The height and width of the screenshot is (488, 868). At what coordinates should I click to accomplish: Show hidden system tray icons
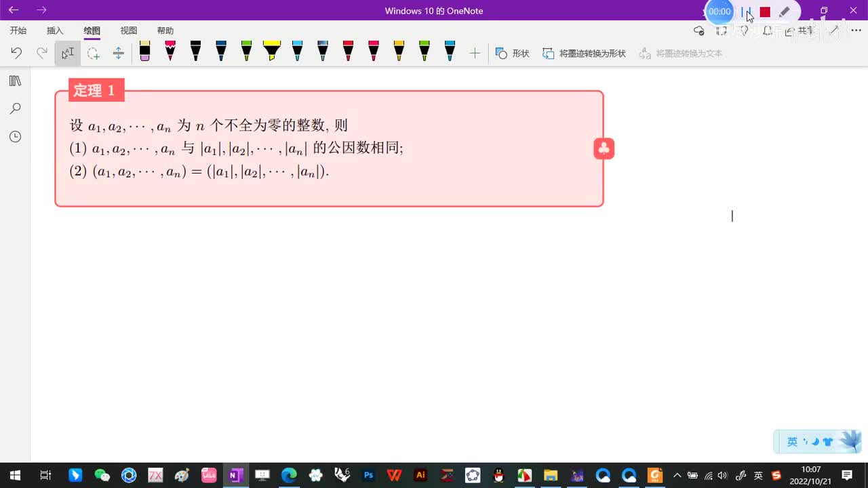(x=677, y=475)
